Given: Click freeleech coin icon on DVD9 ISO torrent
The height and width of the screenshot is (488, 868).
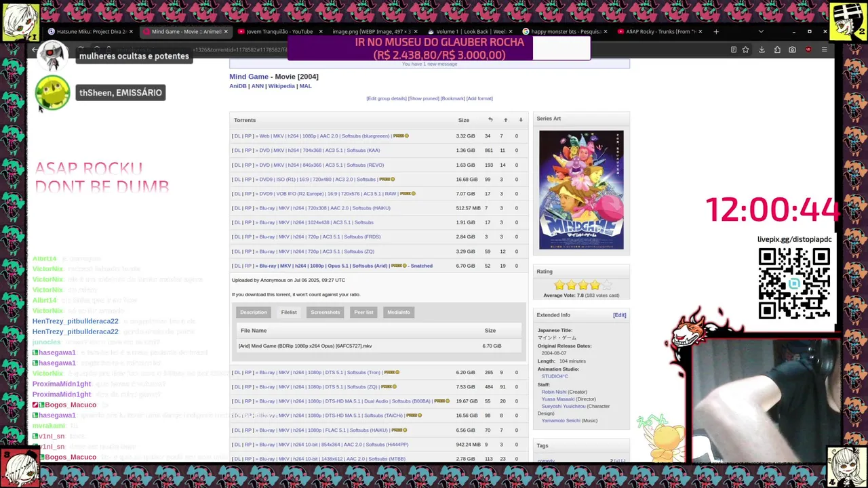Looking at the screenshot, I should pyautogui.click(x=387, y=179).
